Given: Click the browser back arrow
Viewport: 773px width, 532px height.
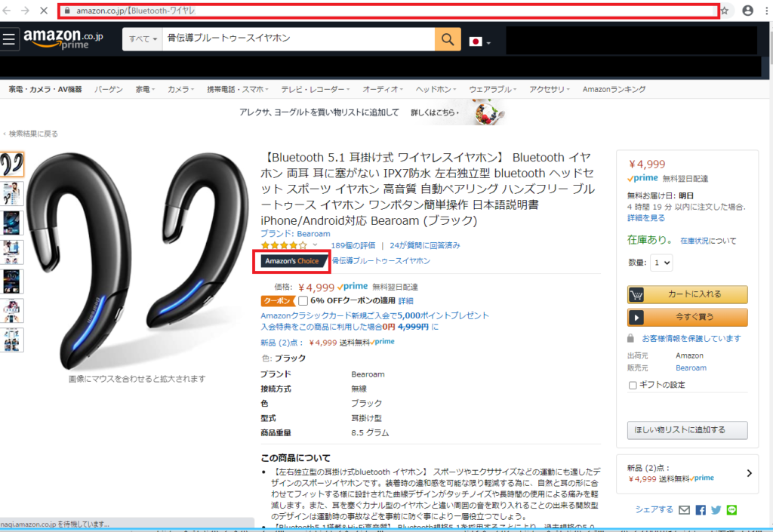Looking at the screenshot, I should (x=6, y=11).
